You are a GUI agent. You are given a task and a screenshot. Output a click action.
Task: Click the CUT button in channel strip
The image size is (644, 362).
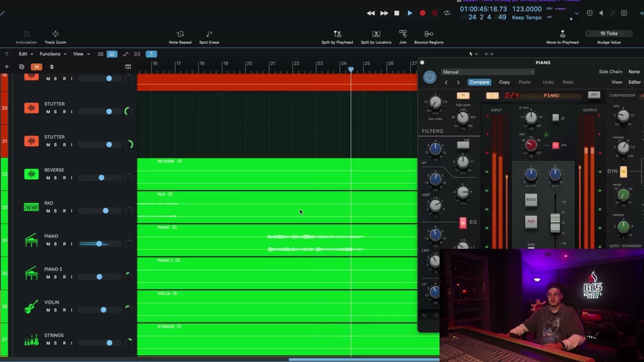click(531, 221)
